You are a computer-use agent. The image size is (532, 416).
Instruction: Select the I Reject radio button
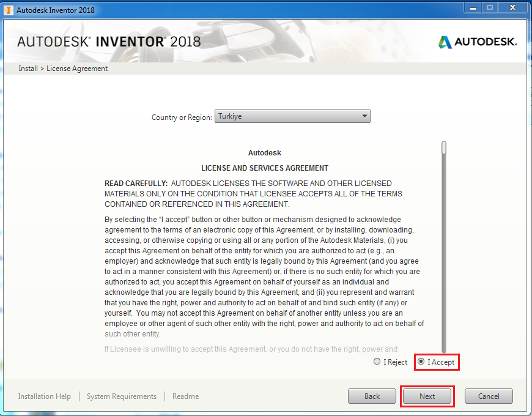(x=377, y=362)
